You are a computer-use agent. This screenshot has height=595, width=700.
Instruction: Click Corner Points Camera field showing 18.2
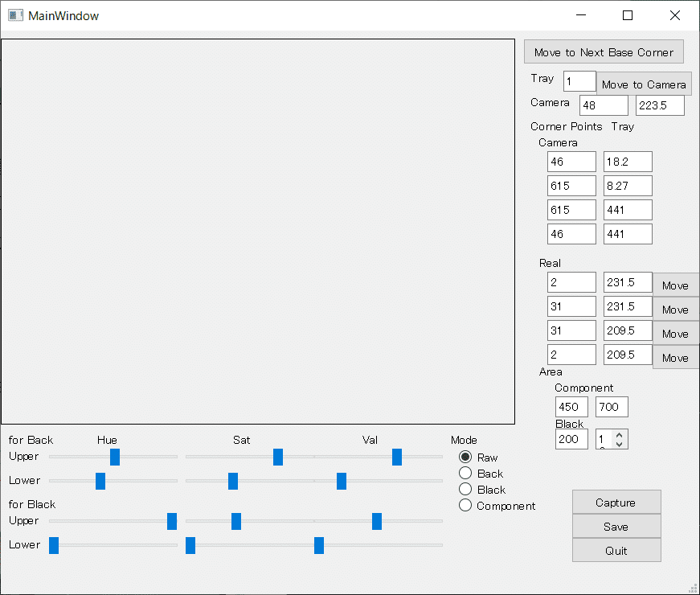[x=628, y=162]
